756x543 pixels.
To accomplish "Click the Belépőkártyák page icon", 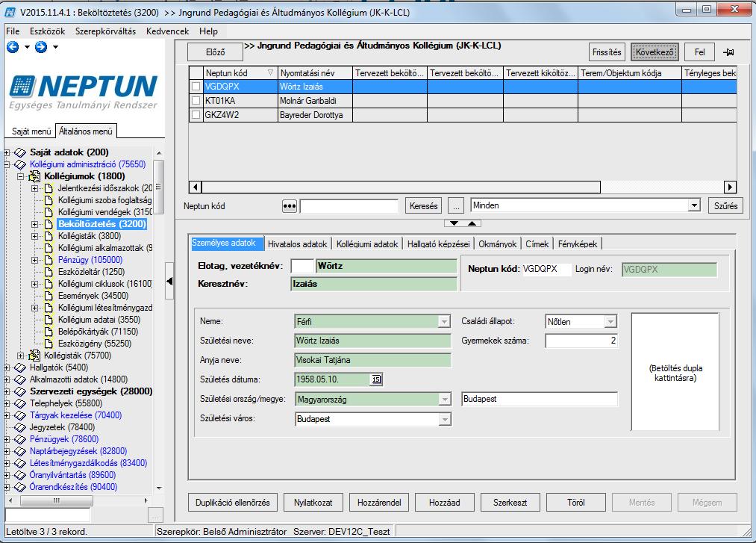I will pyautogui.click(x=49, y=332).
